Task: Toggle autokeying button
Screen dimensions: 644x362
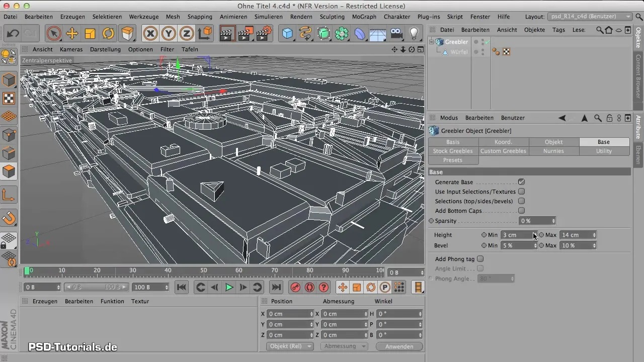Action: pyautogui.click(x=309, y=288)
